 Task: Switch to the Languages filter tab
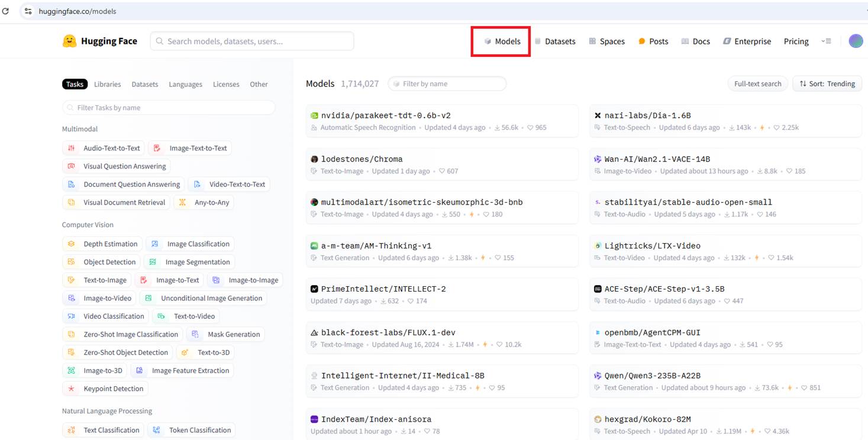click(x=185, y=84)
